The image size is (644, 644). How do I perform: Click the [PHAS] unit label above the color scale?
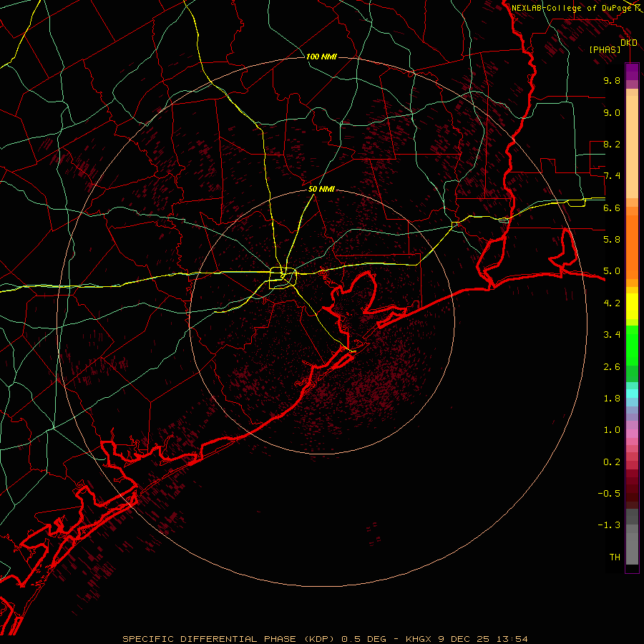(x=605, y=50)
